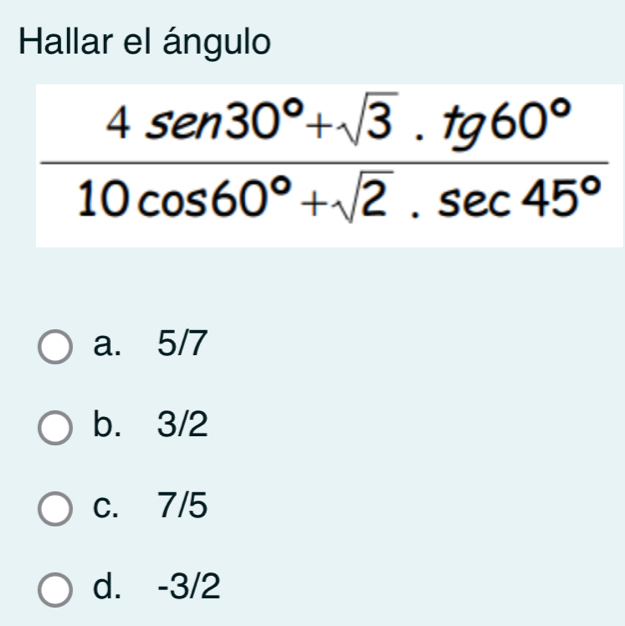Mark the radio button for option d
The height and width of the screenshot is (626, 625).
[x=56, y=587]
